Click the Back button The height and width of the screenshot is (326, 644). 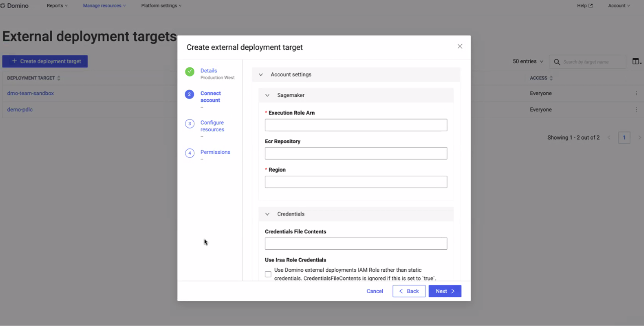pyautogui.click(x=409, y=291)
